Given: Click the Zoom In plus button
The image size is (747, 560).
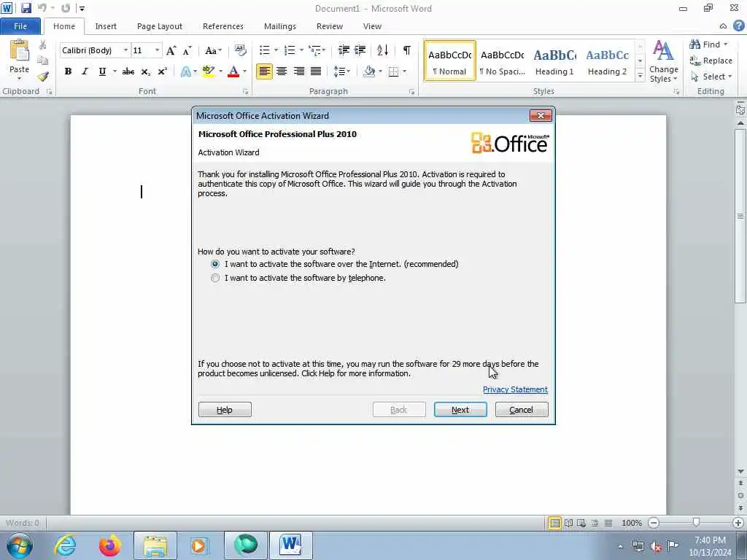Looking at the screenshot, I should pos(738,523).
